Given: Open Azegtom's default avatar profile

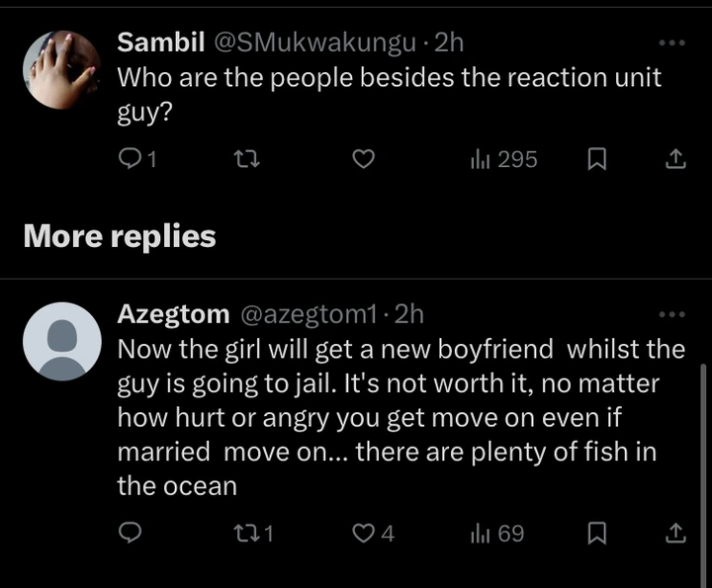Looking at the screenshot, I should click(x=62, y=341).
